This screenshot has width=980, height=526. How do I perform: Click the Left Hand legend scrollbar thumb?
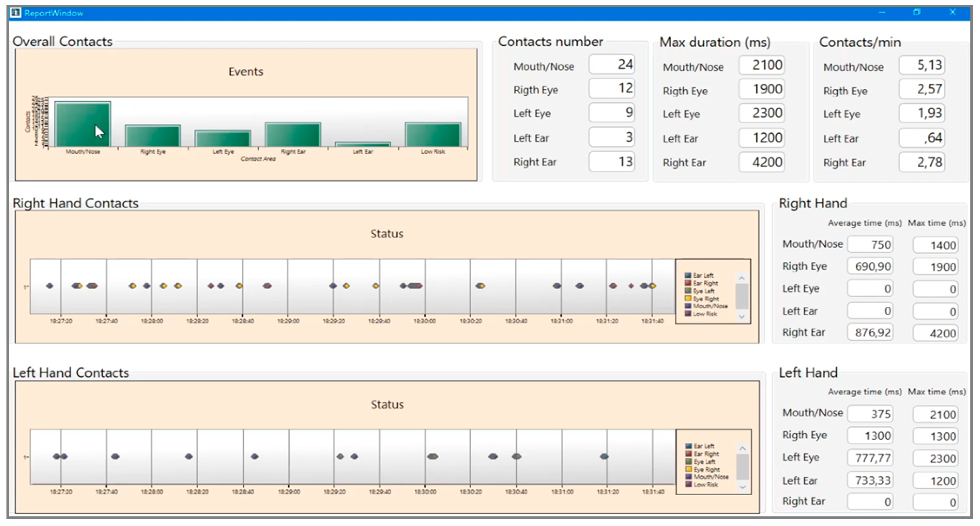(x=742, y=467)
